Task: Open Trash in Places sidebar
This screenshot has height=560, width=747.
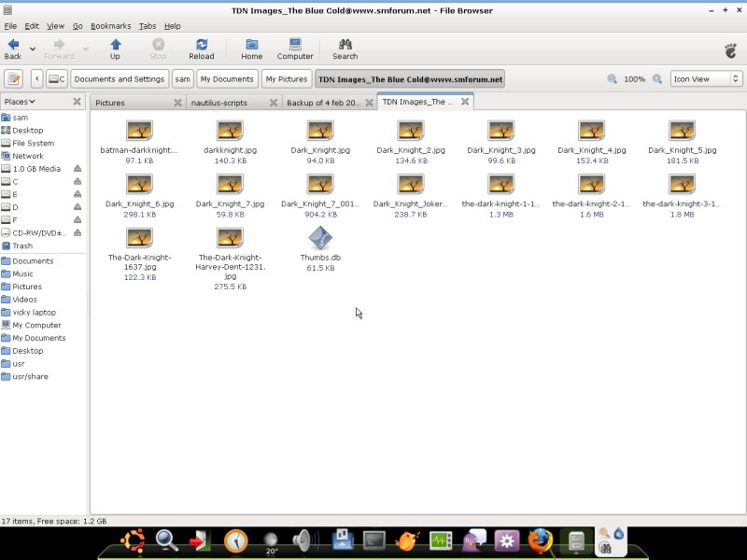Action: 43,245
